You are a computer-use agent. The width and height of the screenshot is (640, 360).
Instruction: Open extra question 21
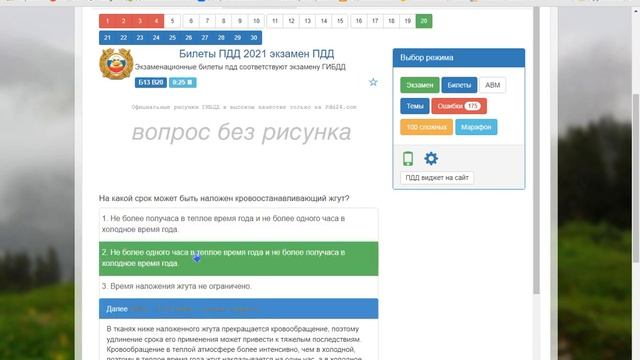click(107, 38)
